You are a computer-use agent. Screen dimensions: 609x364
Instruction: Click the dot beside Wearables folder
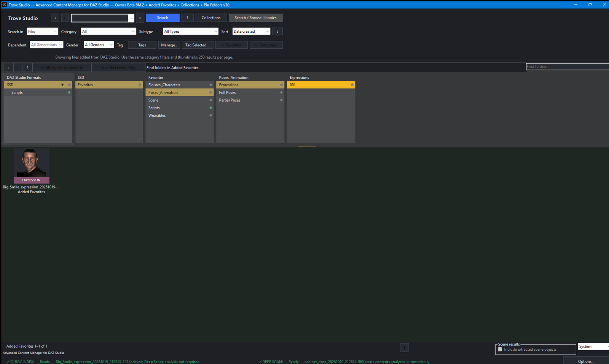(210, 115)
